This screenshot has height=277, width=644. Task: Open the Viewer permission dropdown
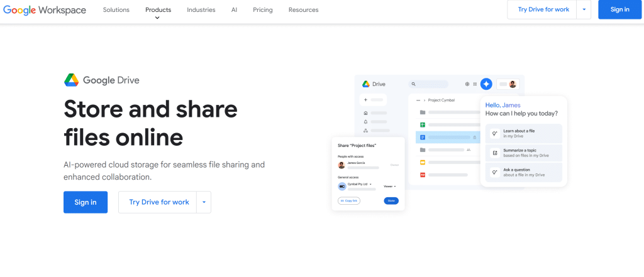click(x=390, y=187)
